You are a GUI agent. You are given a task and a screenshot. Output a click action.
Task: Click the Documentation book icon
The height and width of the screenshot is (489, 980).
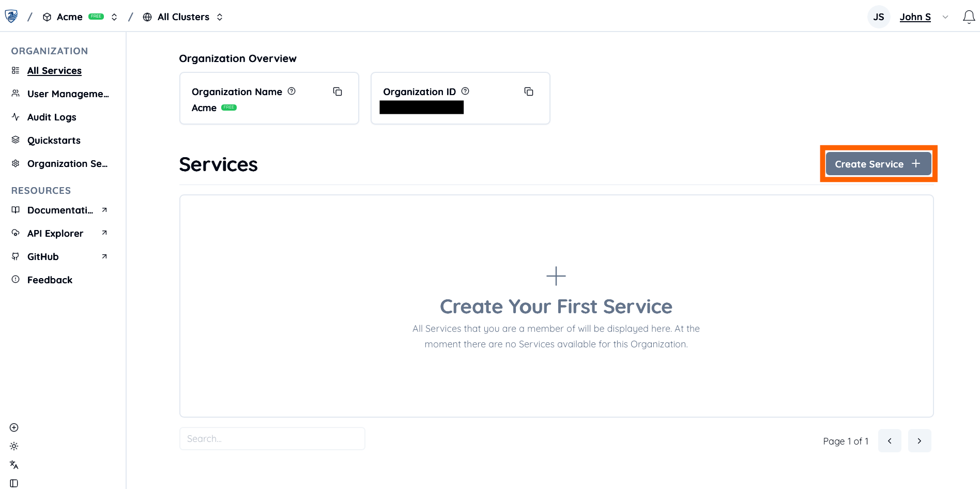[16, 210]
